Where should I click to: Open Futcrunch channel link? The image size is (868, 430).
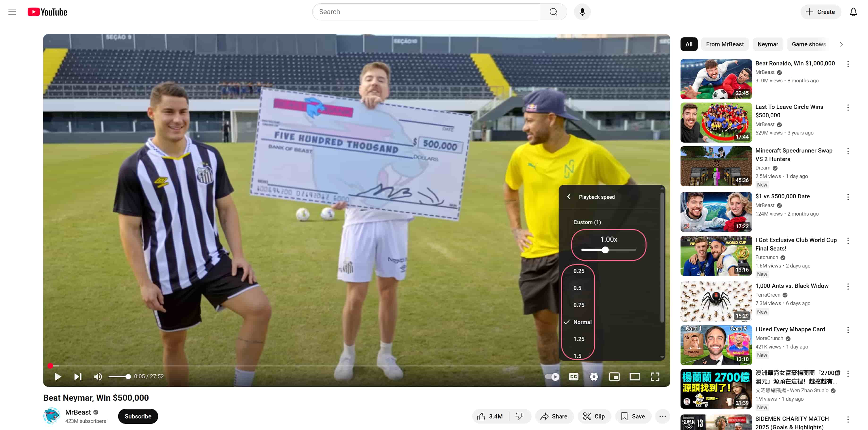[x=766, y=257]
